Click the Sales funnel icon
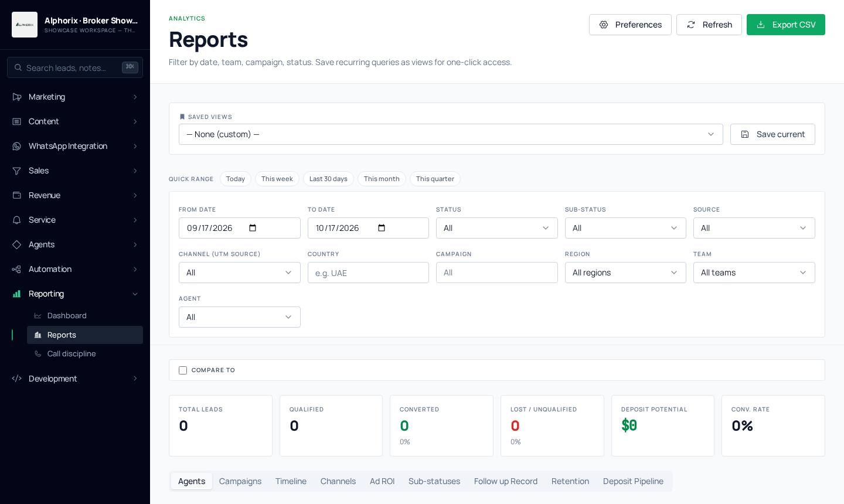Image resolution: width=844 pixels, height=504 pixels. [x=17, y=171]
